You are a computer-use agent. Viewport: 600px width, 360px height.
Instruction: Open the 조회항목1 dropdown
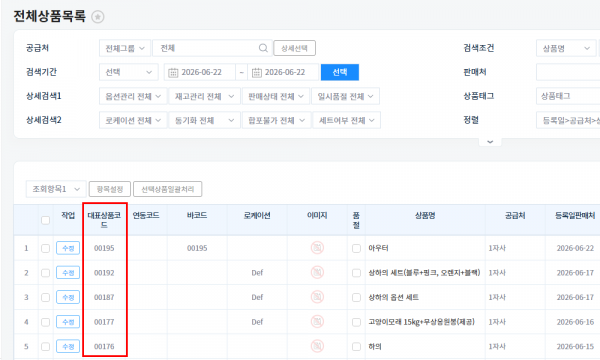tap(56, 189)
